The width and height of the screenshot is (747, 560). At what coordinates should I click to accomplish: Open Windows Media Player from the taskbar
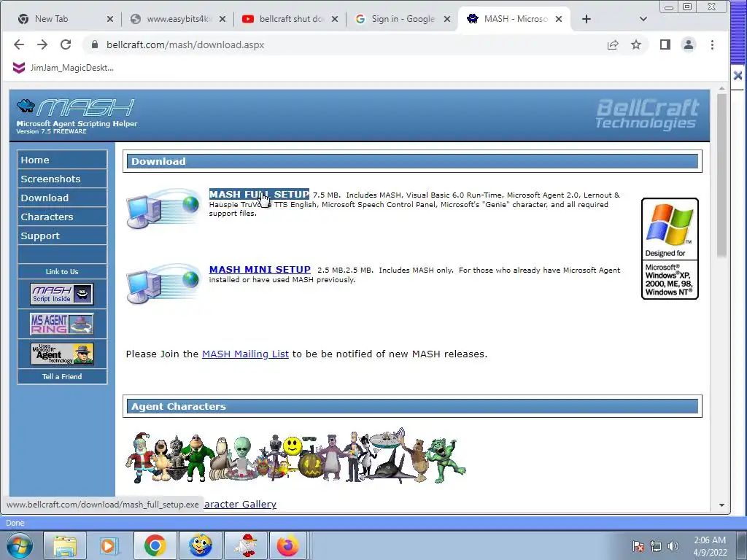(109, 545)
